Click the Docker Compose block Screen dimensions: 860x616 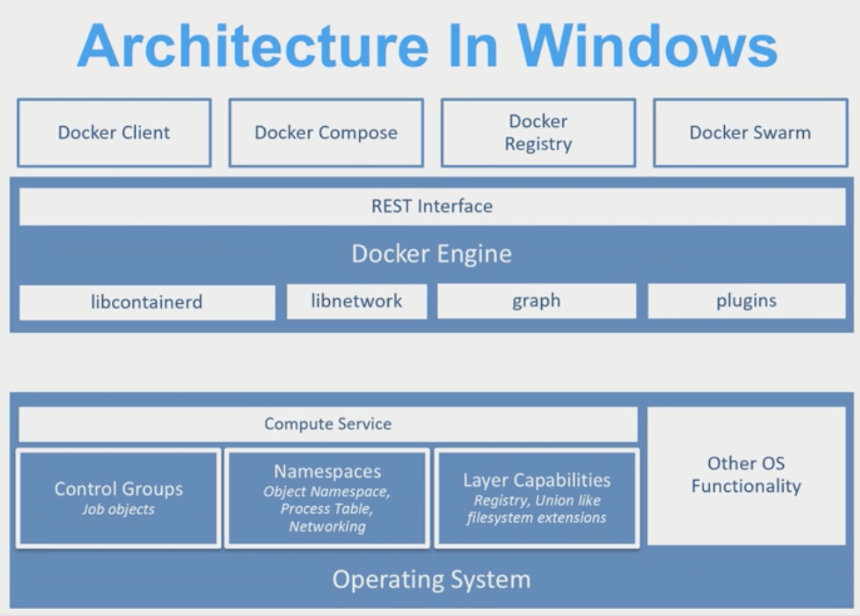[x=326, y=133]
